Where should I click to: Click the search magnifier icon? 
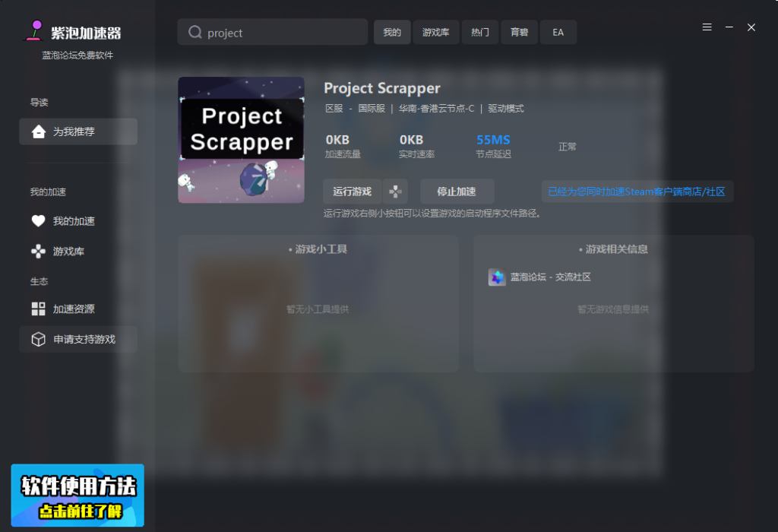point(195,32)
